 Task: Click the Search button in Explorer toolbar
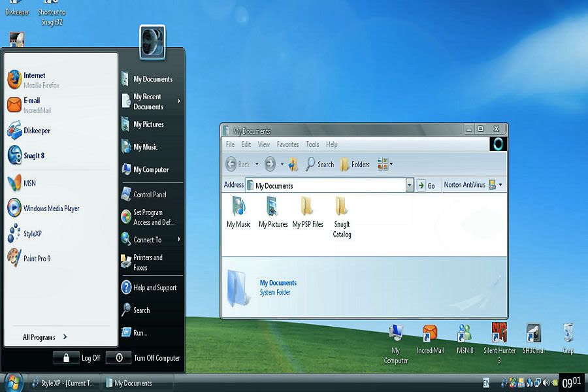point(320,164)
